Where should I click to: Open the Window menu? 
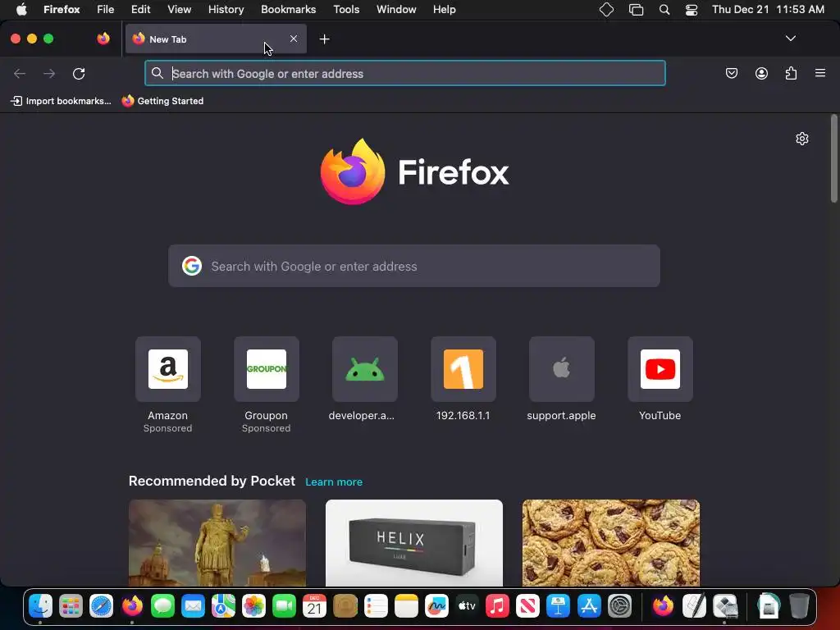coord(396,9)
